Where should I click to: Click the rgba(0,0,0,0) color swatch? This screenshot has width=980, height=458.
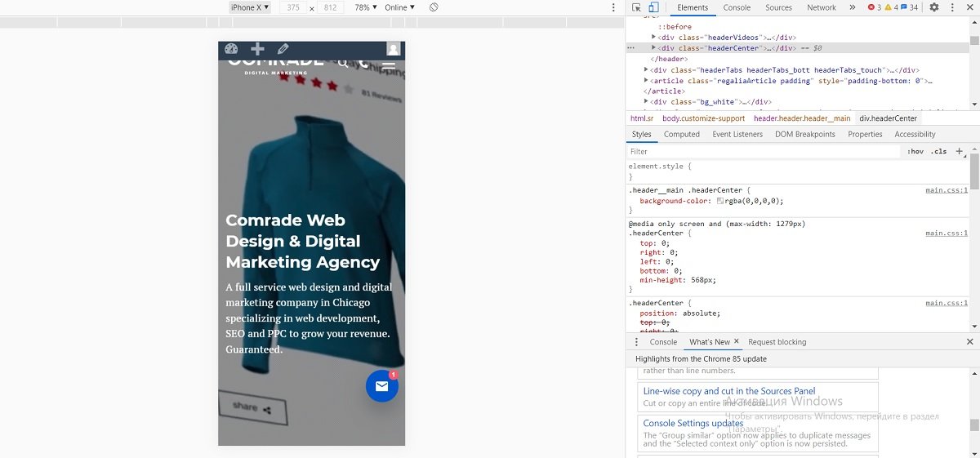(719, 201)
